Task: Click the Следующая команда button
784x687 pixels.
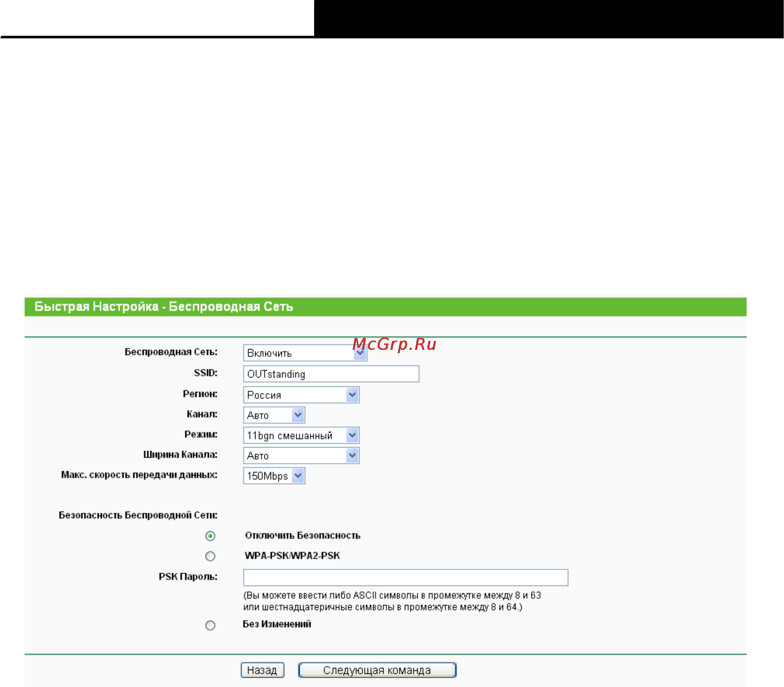Action: tap(377, 670)
